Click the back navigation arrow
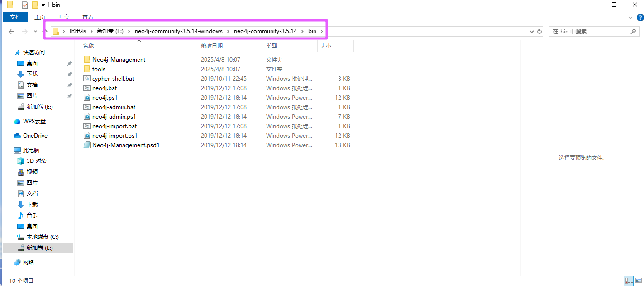Viewport: 644px width, 286px height. pos(11,32)
